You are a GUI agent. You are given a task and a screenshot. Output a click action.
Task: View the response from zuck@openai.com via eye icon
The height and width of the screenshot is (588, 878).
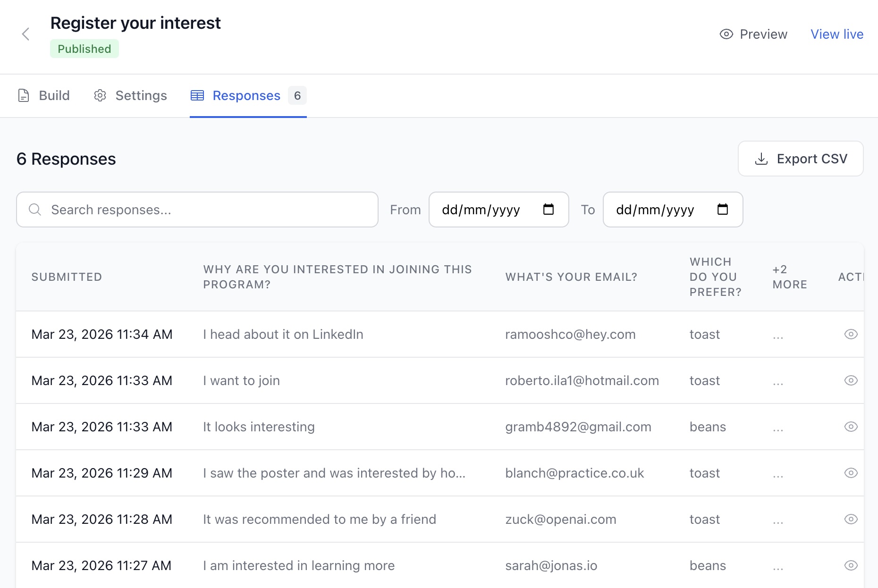851,519
